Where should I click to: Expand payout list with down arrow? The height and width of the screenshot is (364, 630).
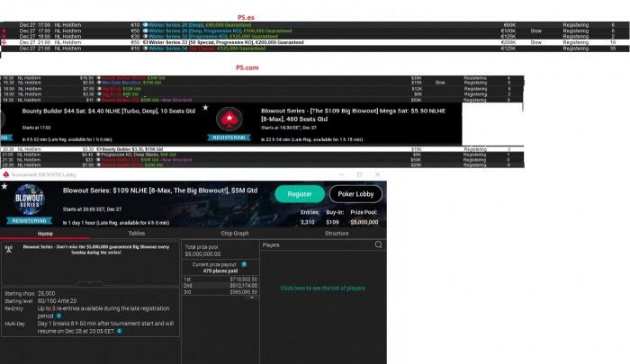click(x=252, y=297)
